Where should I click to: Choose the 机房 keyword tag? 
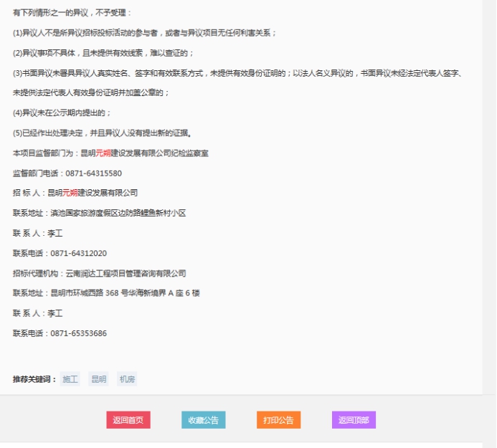click(x=127, y=379)
